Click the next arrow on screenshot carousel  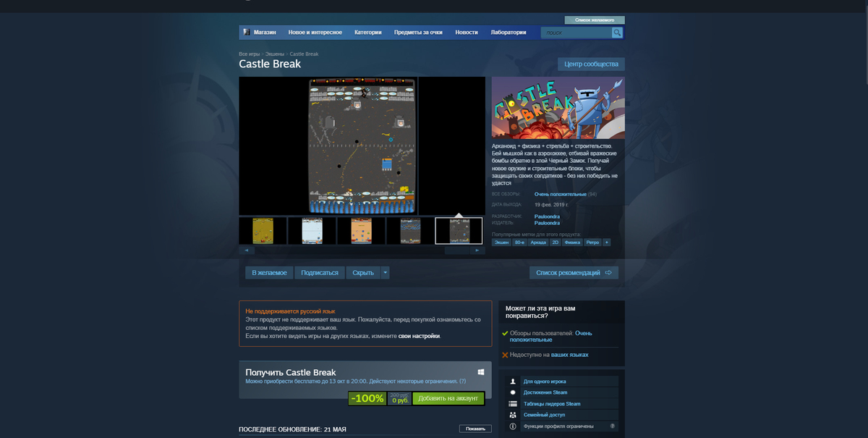477,249
